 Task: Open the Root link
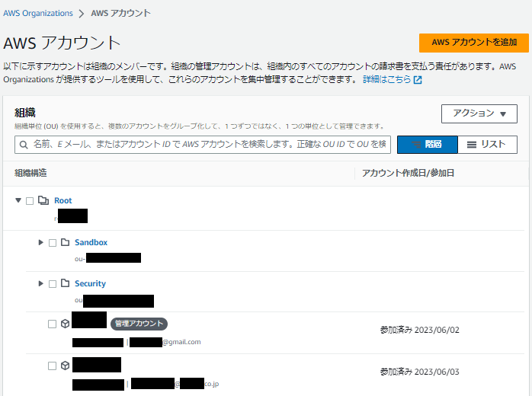[63, 201]
